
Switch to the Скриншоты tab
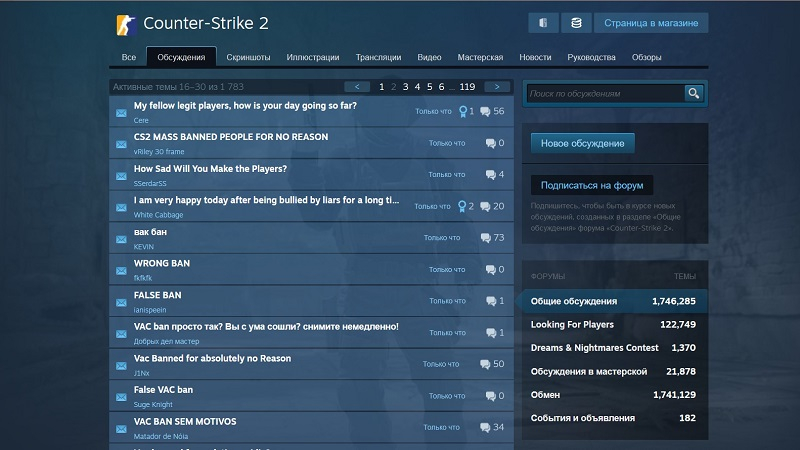click(248, 58)
